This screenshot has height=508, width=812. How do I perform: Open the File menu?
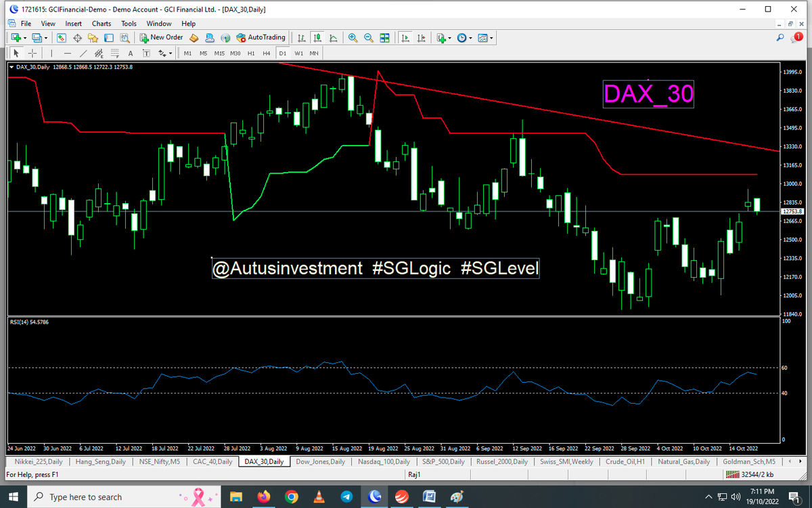click(25, 24)
